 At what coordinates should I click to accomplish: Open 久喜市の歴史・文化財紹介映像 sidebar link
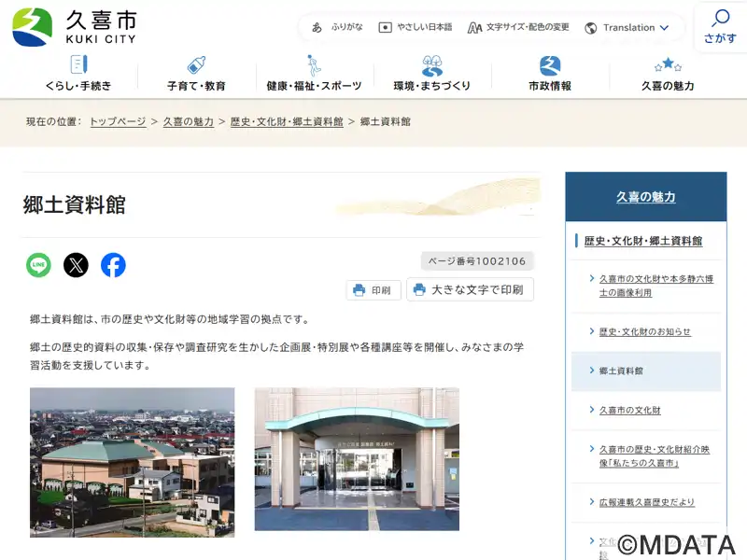click(655, 456)
